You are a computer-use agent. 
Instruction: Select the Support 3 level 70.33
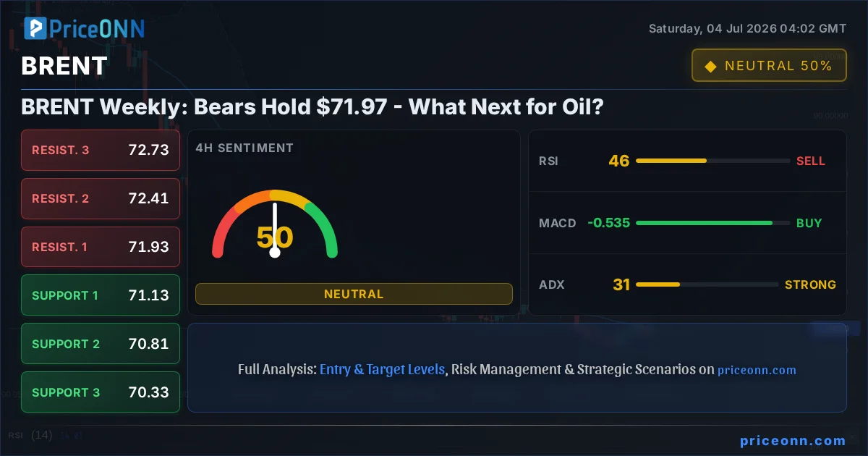click(101, 392)
